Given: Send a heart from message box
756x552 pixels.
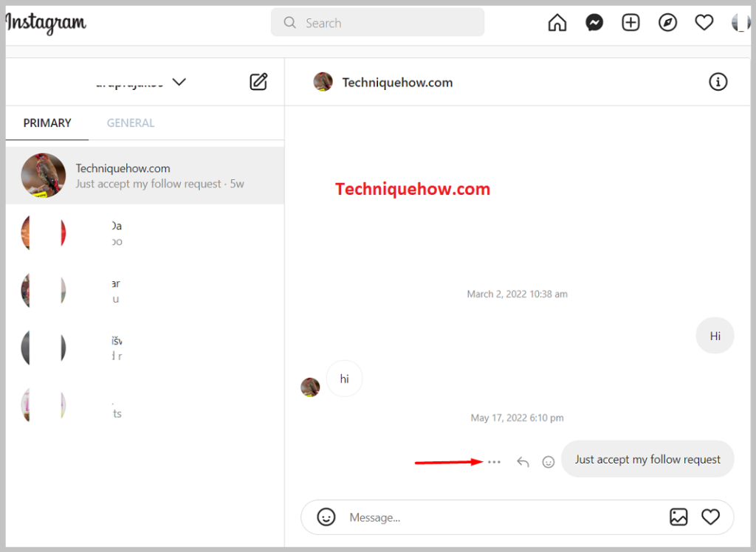Looking at the screenshot, I should [x=710, y=517].
